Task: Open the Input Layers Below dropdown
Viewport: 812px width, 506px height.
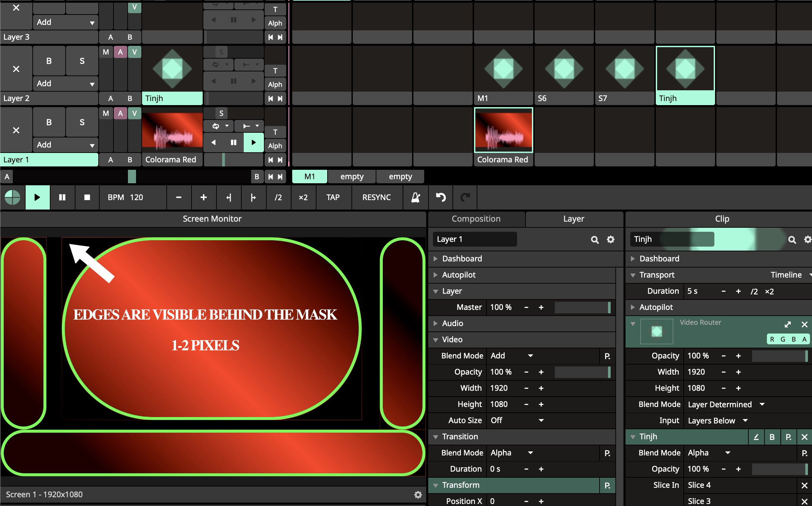Action: (x=717, y=420)
